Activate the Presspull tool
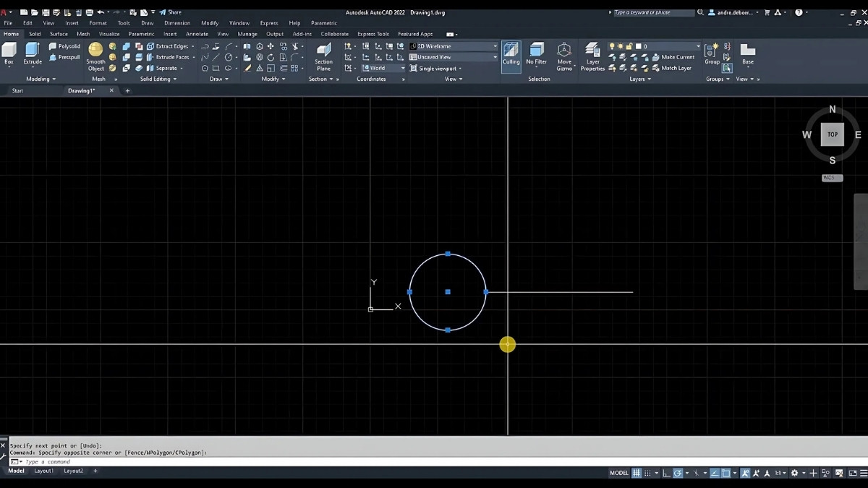The image size is (868, 488). pyautogui.click(x=64, y=57)
